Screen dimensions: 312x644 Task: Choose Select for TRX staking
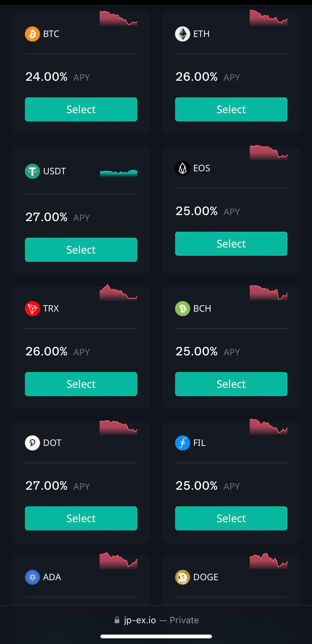tap(81, 384)
